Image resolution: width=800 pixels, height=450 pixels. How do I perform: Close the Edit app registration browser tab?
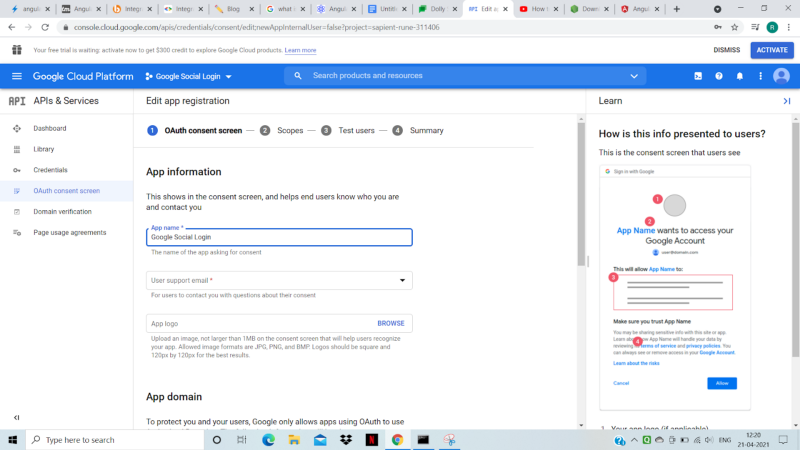(x=505, y=9)
